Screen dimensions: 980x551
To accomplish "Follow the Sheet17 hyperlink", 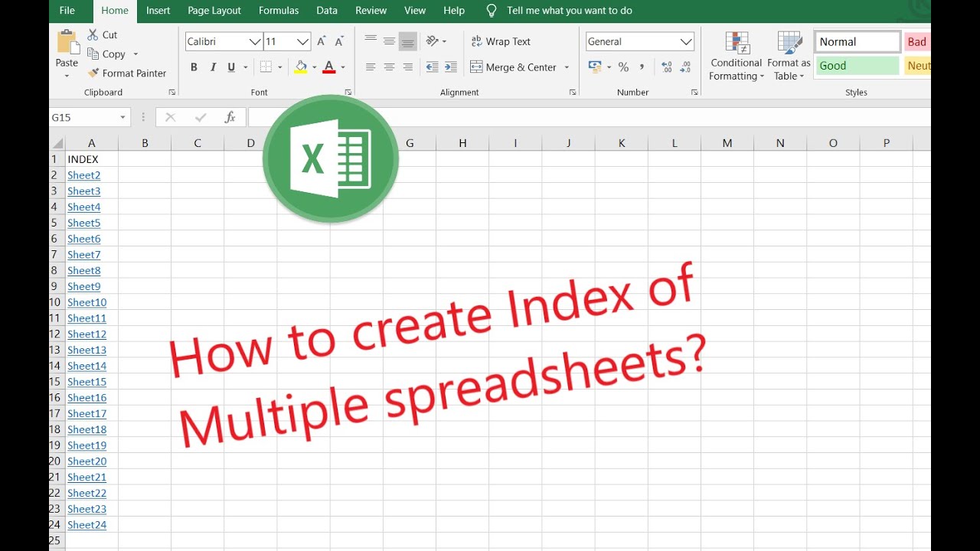I will [x=87, y=413].
